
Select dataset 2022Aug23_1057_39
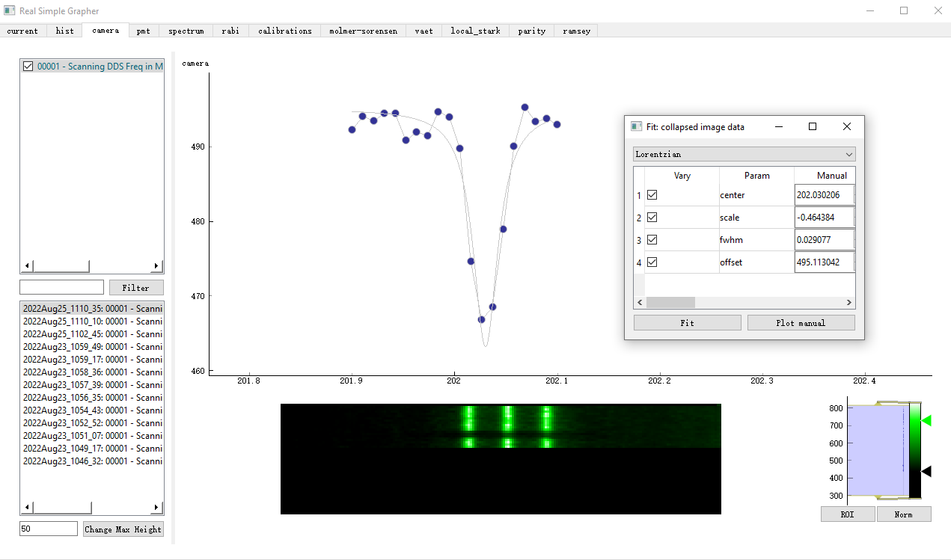pos(92,384)
